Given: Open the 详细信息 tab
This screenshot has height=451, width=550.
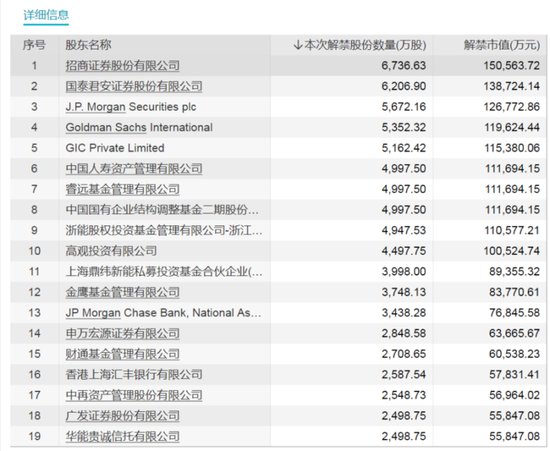Looking at the screenshot, I should (x=46, y=15).
